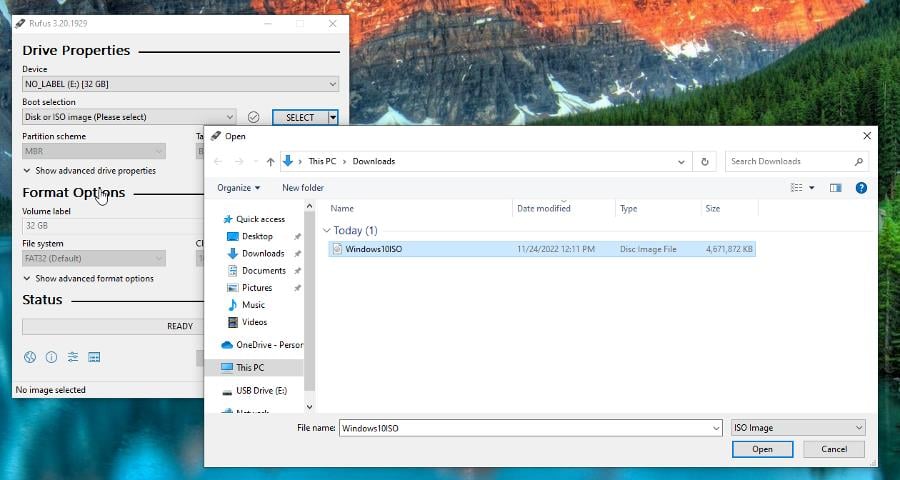Image resolution: width=900 pixels, height=480 pixels.
Task: Open the File name history dropdown
Action: 716,428
